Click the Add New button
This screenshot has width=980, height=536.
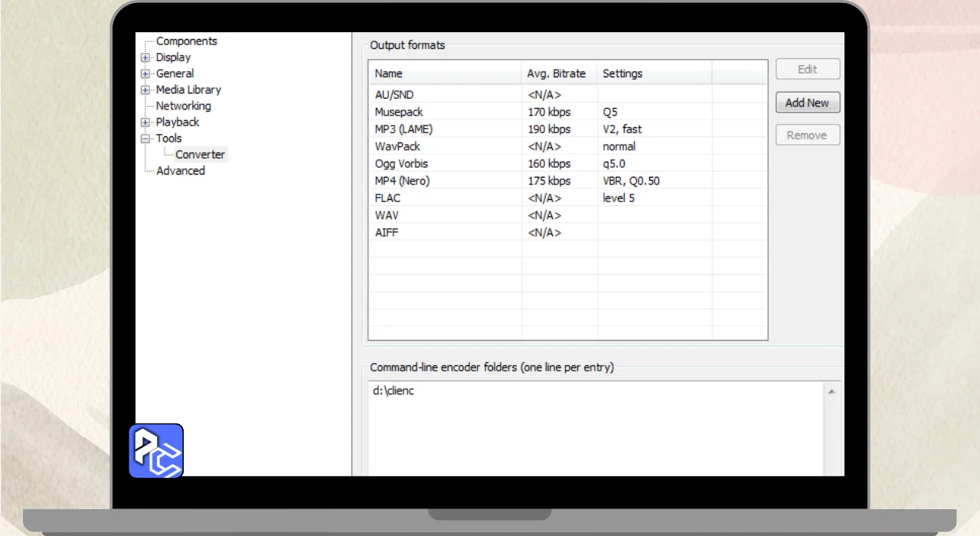807,103
